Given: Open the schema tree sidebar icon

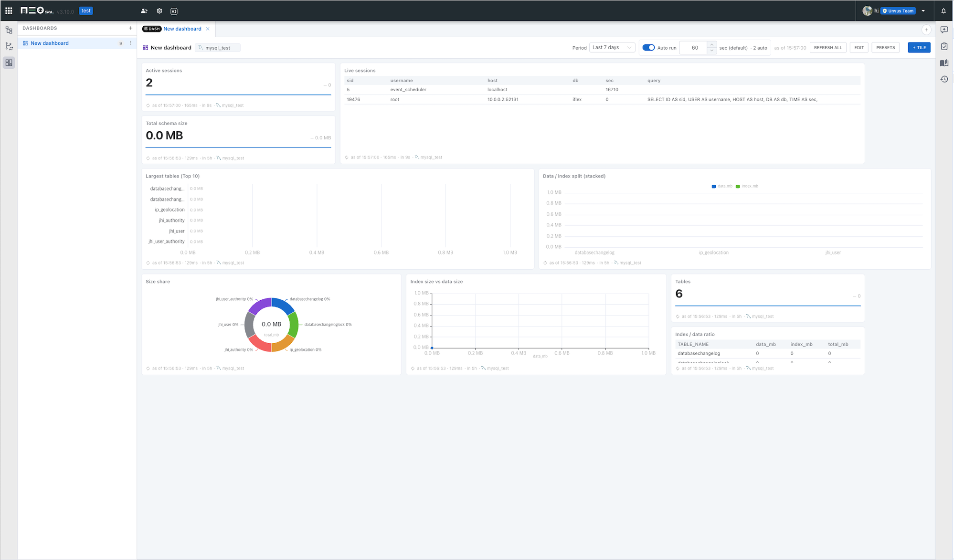Looking at the screenshot, I should pyautogui.click(x=9, y=30).
